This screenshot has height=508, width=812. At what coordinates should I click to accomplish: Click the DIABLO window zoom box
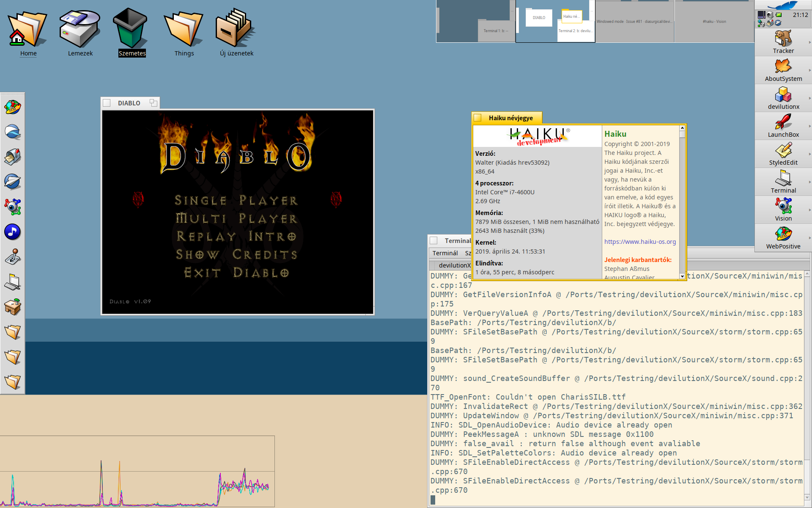pos(153,103)
